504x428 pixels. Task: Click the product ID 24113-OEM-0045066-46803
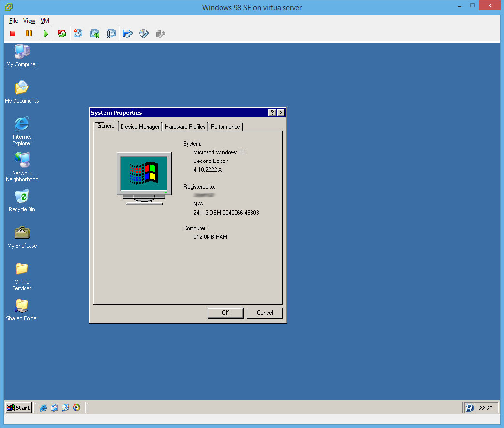226,213
